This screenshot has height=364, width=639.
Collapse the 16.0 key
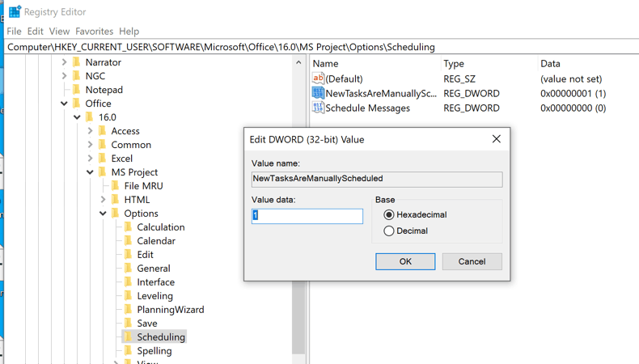pos(77,117)
